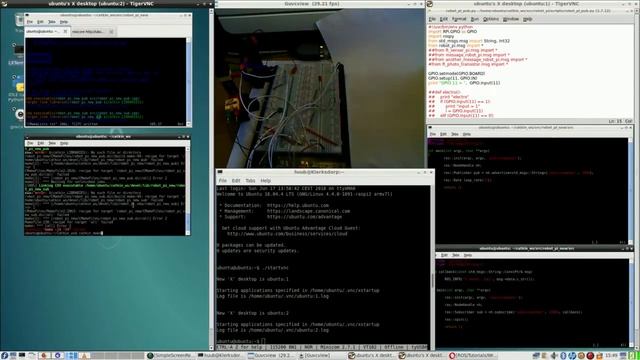The image size is (640, 360).
Task: Close the roscore terminal tab
Action: coord(111,31)
